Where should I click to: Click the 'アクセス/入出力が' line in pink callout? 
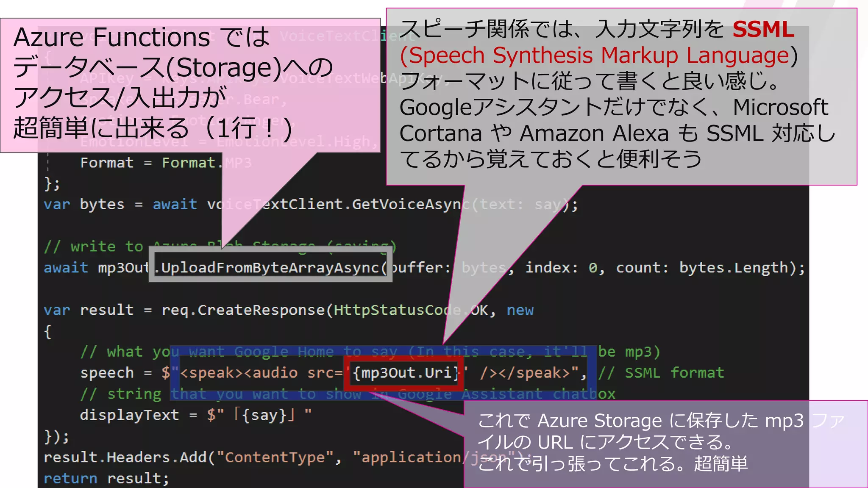click(x=120, y=97)
